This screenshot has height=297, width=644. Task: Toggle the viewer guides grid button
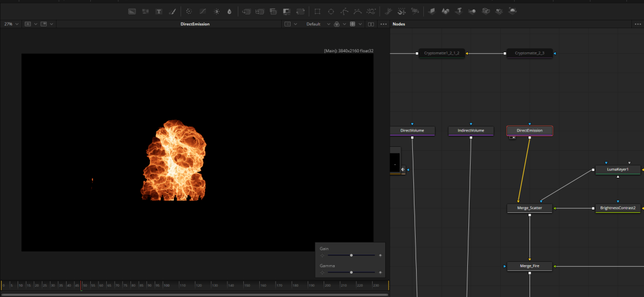point(353,24)
